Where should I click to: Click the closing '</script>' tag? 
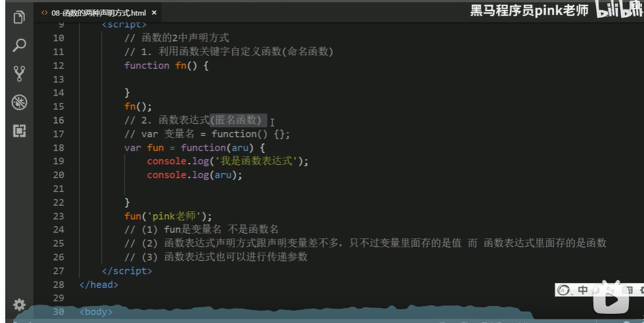pos(127,271)
